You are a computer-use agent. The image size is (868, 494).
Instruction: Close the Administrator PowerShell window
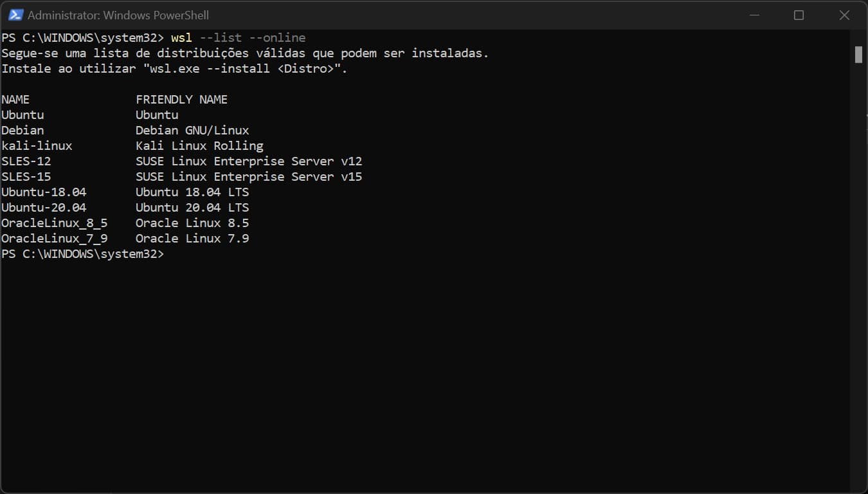(x=844, y=15)
